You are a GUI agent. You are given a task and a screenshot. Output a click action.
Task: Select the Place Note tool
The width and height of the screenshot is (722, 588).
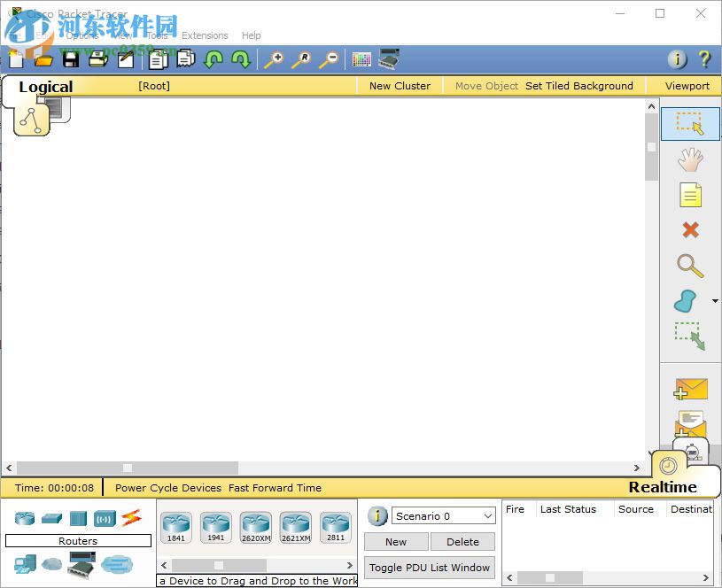pos(690,195)
